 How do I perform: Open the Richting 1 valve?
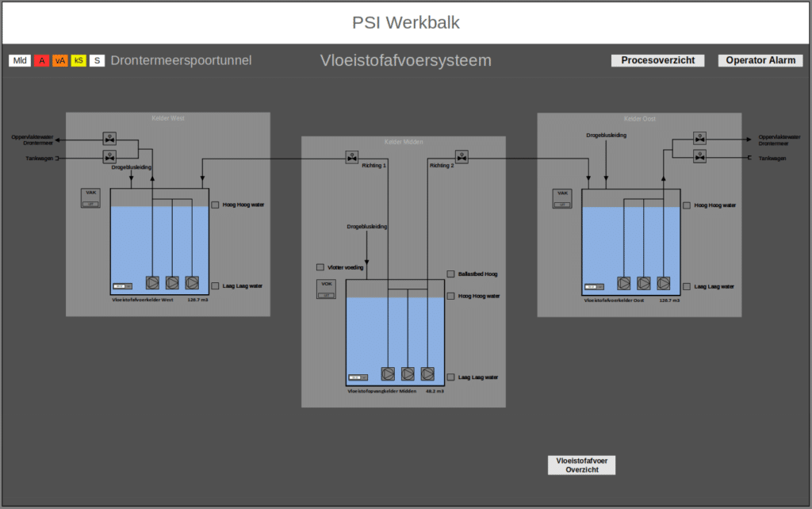[352, 157]
